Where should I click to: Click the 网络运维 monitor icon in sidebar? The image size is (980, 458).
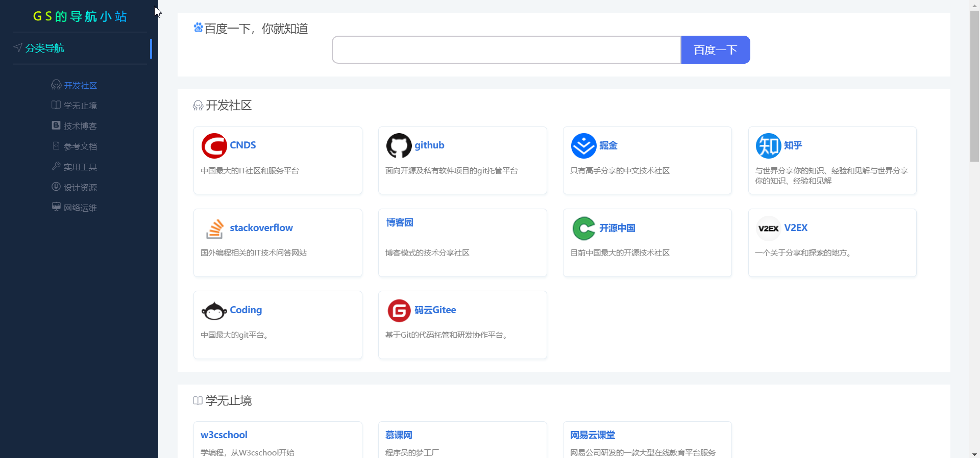[x=56, y=207]
